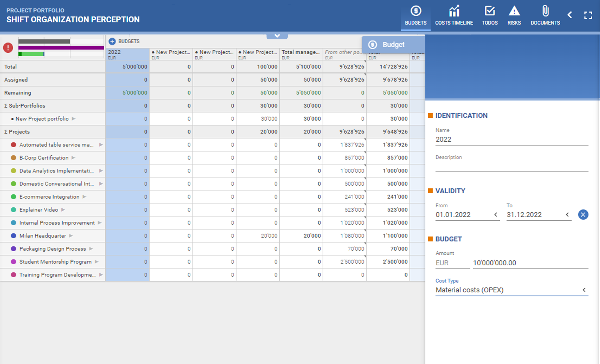Open the Budgets tab
This screenshot has width=600, height=364.
pos(416,16)
